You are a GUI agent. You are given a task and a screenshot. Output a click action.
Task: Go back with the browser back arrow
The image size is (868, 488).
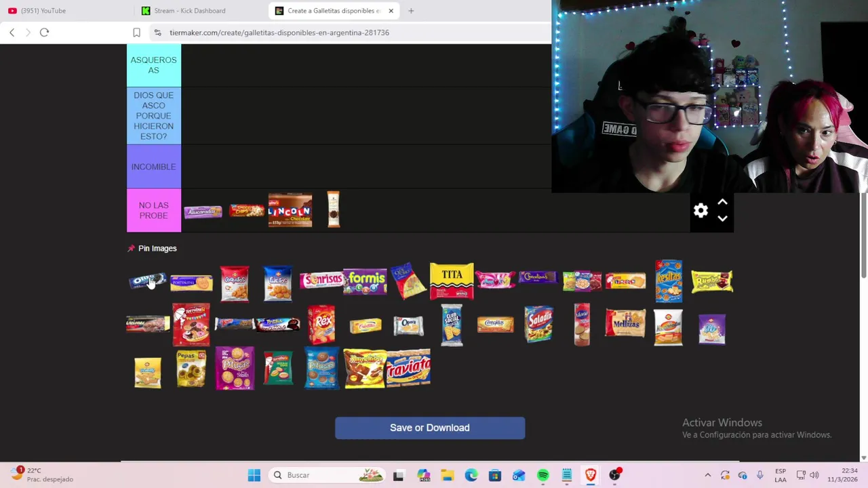coord(12,32)
